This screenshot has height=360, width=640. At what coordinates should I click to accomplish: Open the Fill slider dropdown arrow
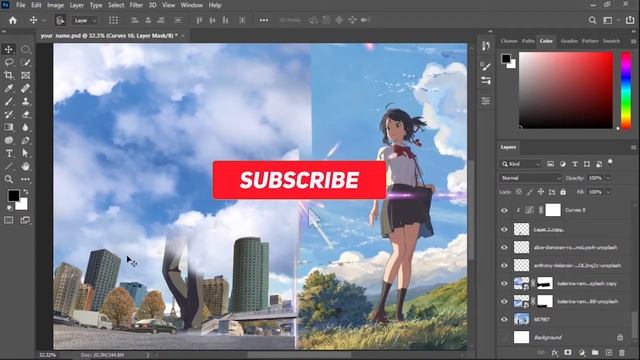608,192
